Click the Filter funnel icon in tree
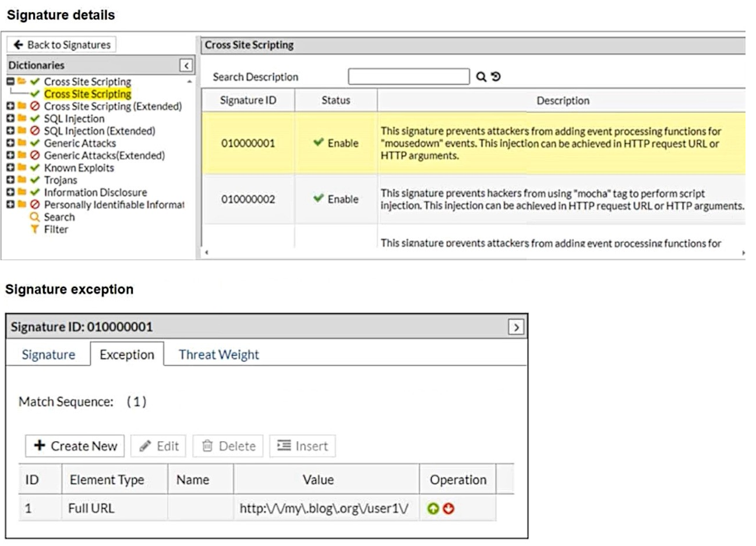This screenshot has height=546, width=756. [35, 229]
